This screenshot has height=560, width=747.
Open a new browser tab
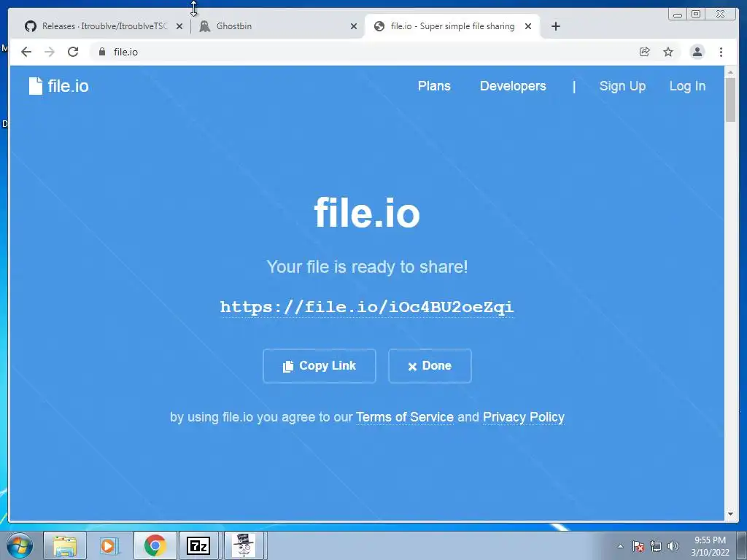coord(555,26)
